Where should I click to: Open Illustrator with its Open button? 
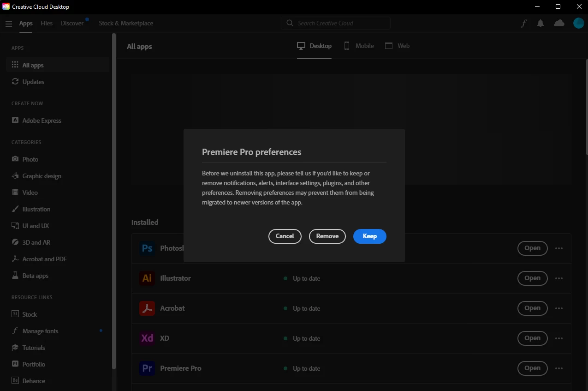[532, 278]
